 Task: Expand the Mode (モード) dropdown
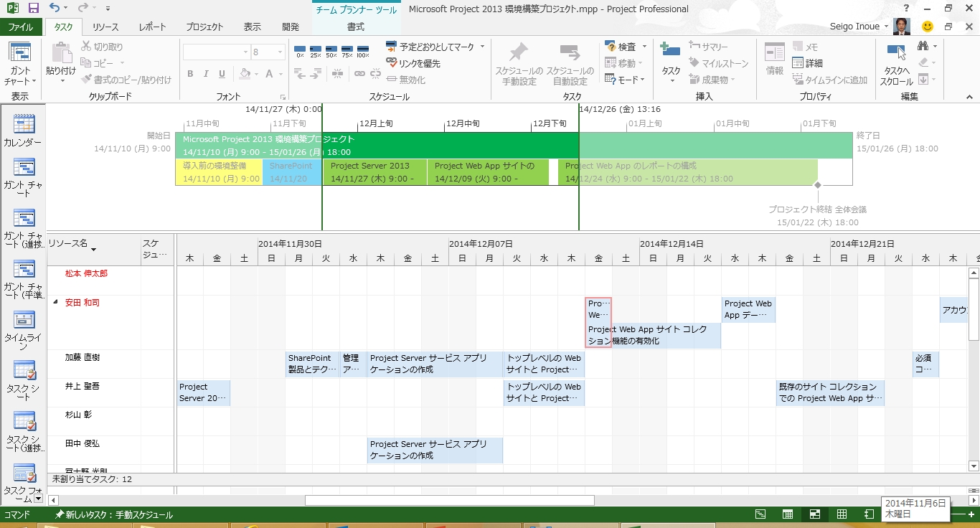642,80
